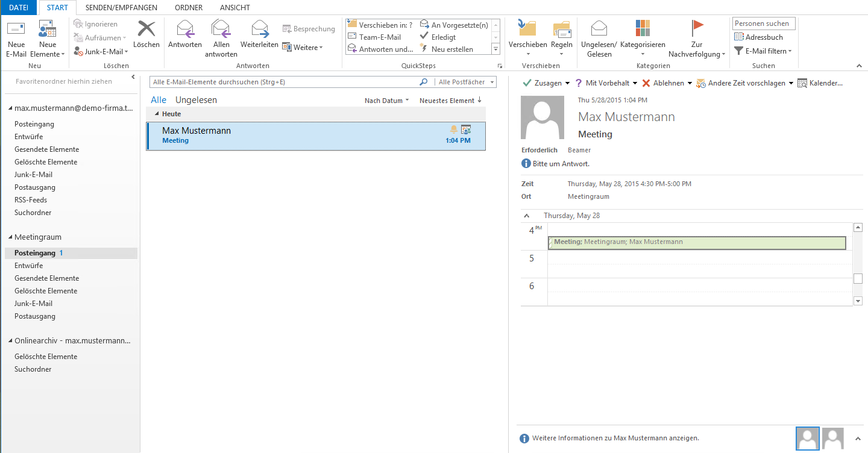Collapse the Onlinearchiv mailbox tree
Screen dimensions: 868x453
click(x=10, y=341)
